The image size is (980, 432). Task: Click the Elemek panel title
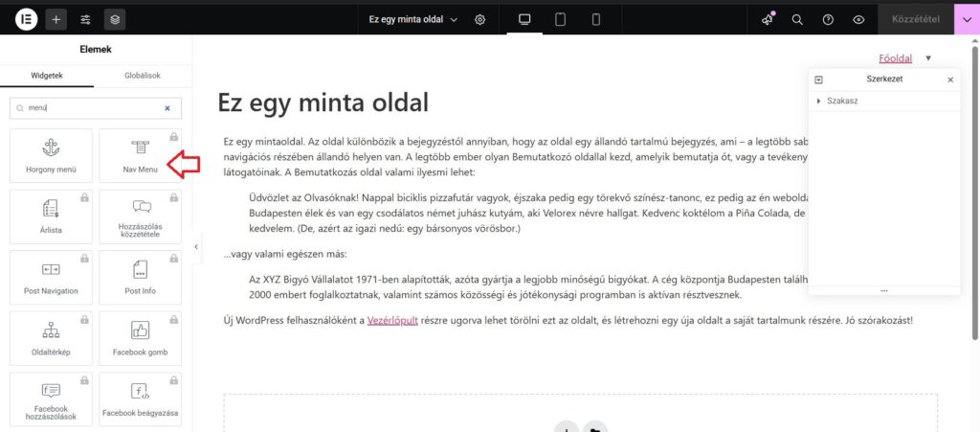pyautogui.click(x=96, y=50)
